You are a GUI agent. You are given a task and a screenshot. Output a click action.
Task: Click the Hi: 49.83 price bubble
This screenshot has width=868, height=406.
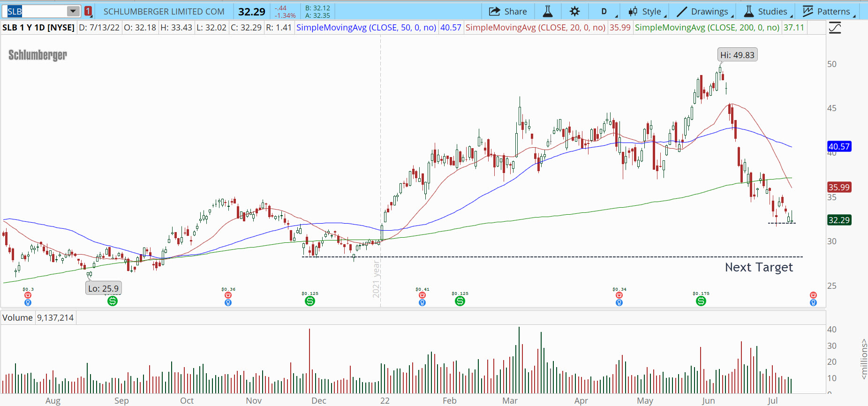pos(738,55)
